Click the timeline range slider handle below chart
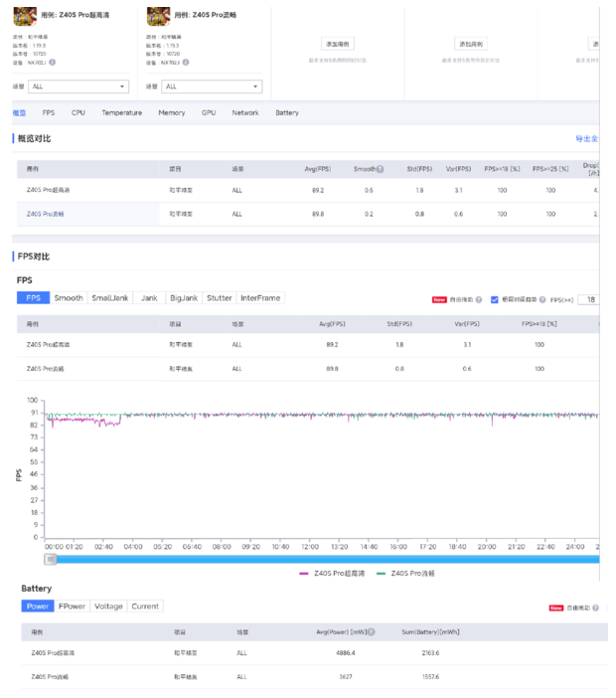Image resolution: width=616 pixels, height=698 pixels. pyautogui.click(x=51, y=560)
